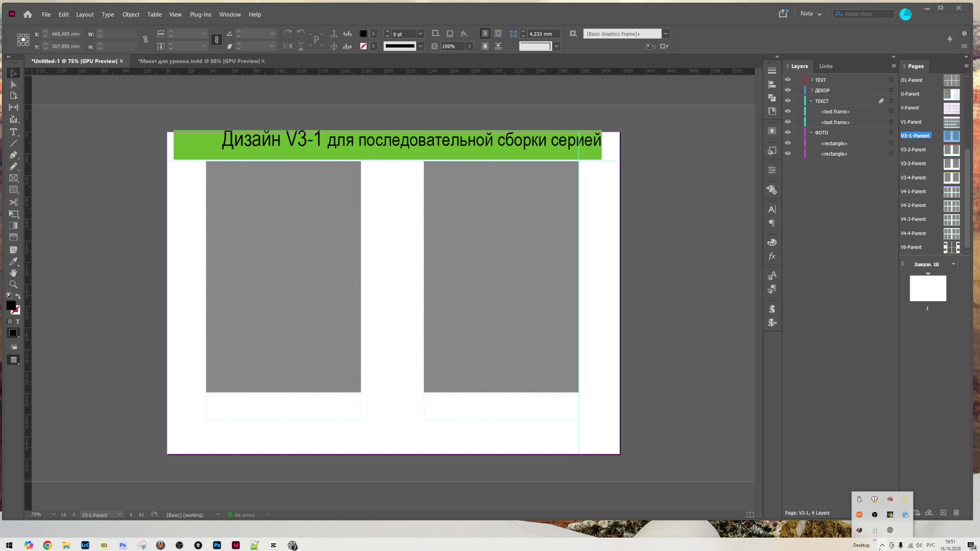The height and width of the screenshot is (551, 980).
Task: Hide the first rectangle item
Action: [x=787, y=143]
